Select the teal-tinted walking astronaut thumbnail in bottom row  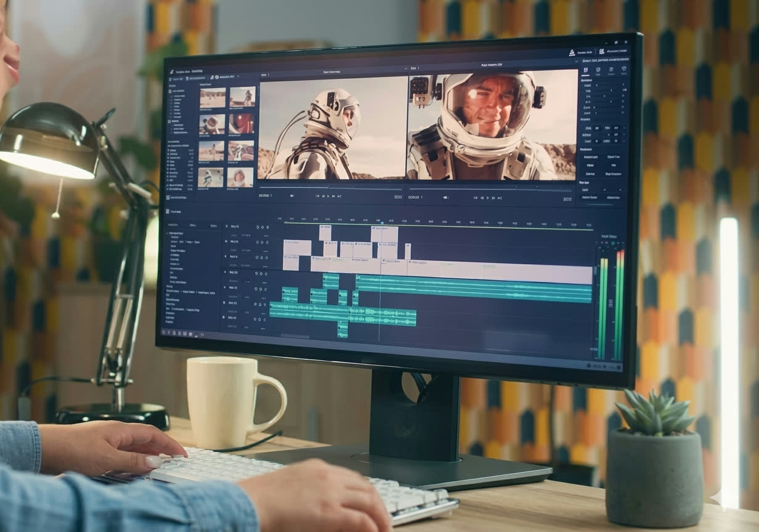click(211, 178)
